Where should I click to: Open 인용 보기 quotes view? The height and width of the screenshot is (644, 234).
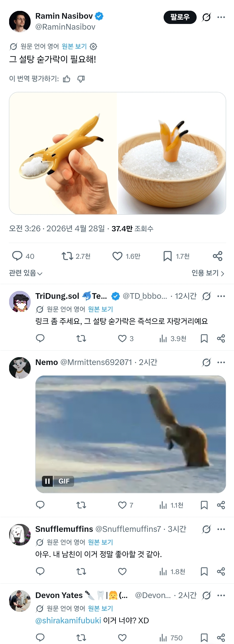coord(207,273)
